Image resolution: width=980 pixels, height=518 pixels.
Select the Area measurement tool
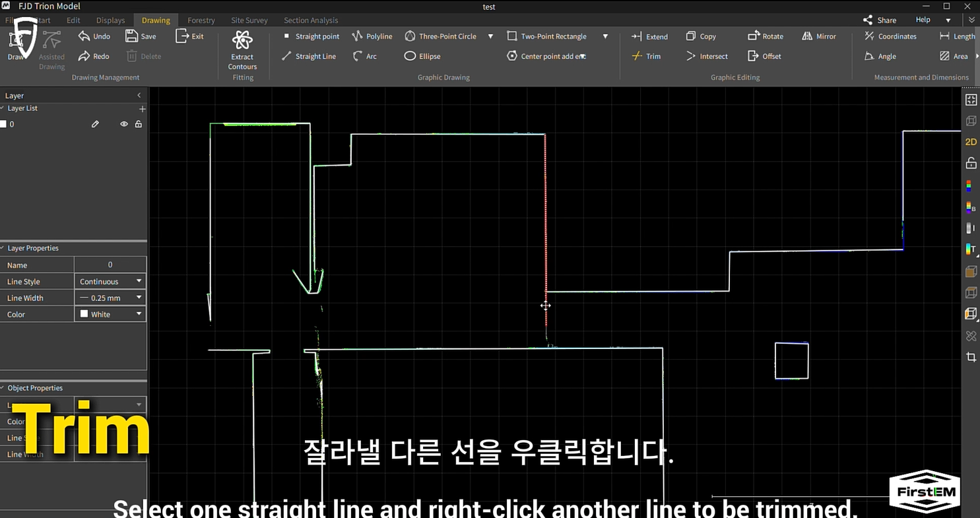[x=954, y=56]
